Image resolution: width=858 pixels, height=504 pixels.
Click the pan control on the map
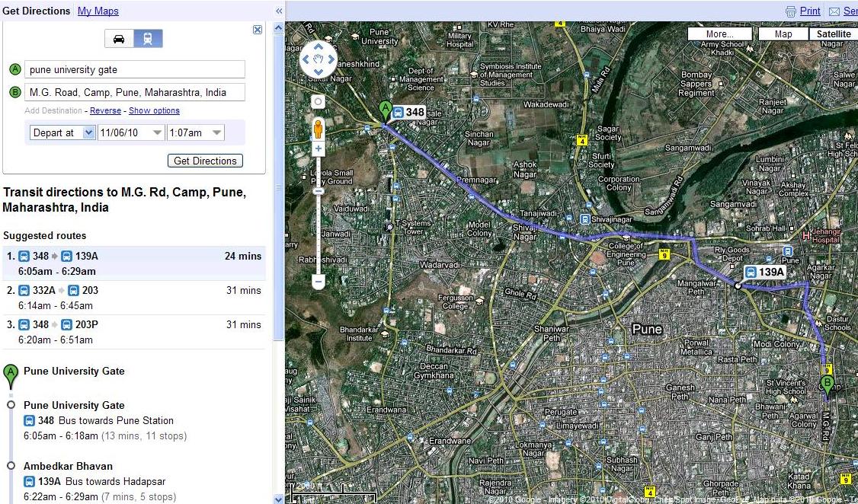(318, 59)
